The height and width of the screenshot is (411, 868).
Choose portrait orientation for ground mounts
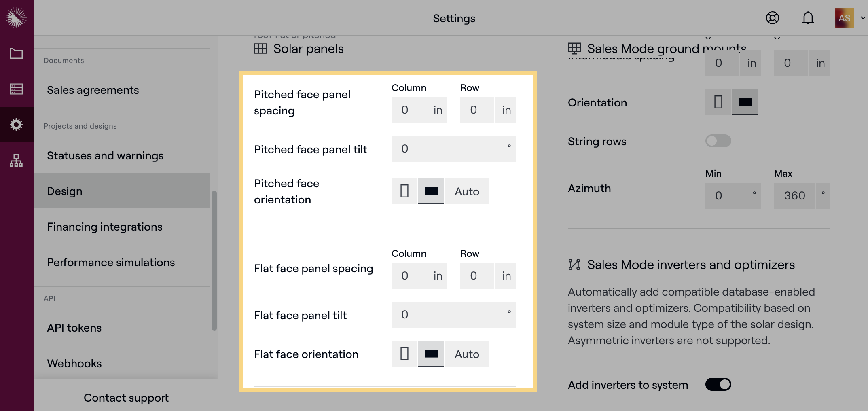pyautogui.click(x=718, y=102)
